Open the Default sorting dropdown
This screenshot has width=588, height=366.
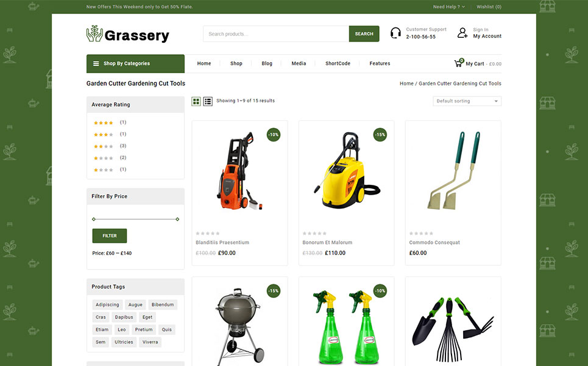467,101
